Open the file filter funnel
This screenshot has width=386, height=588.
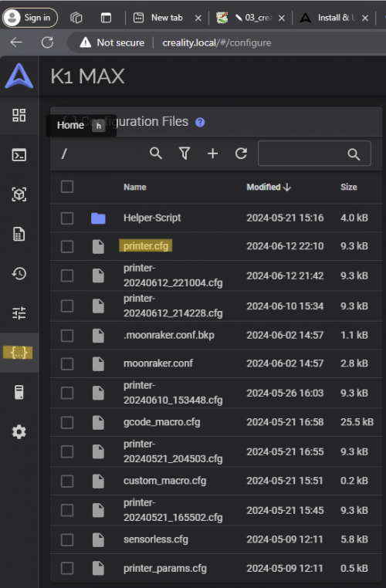point(185,154)
